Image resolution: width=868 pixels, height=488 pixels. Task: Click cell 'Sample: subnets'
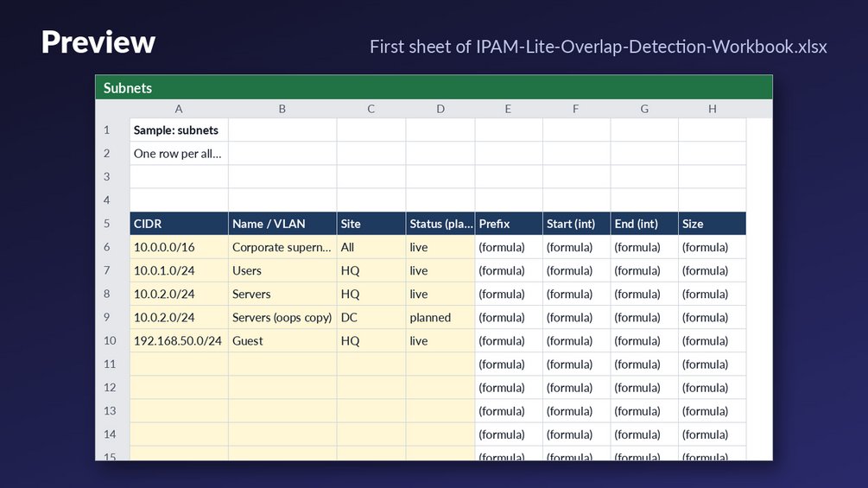179,130
